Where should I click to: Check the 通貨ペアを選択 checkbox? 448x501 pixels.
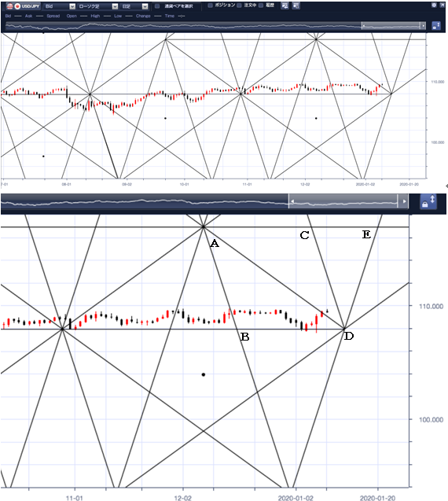[157, 6]
